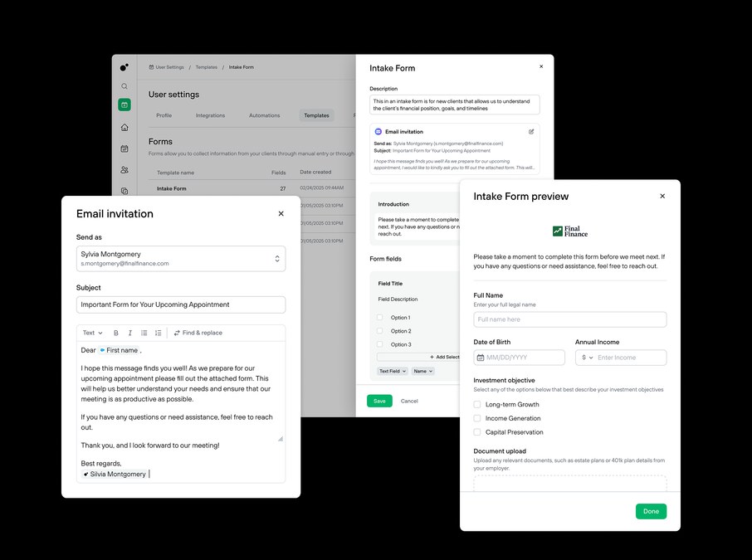The height and width of the screenshot is (560, 752).
Task: Switch to the Automations tab
Action: [x=264, y=115]
